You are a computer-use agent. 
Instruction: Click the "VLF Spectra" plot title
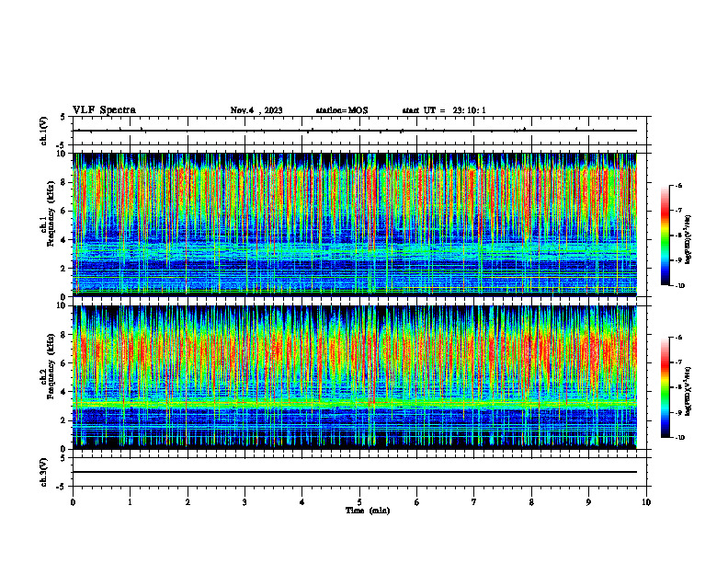[104, 110]
